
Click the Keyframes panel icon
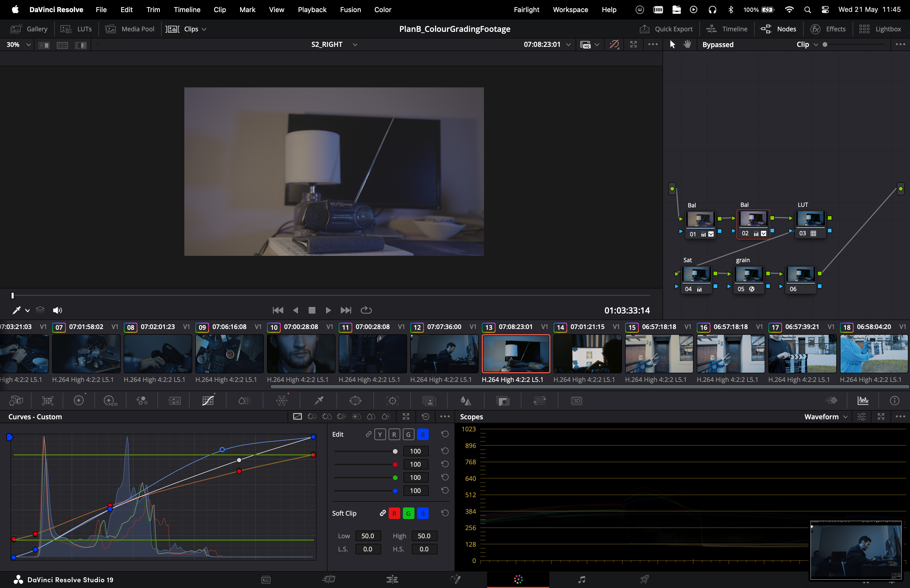click(831, 401)
